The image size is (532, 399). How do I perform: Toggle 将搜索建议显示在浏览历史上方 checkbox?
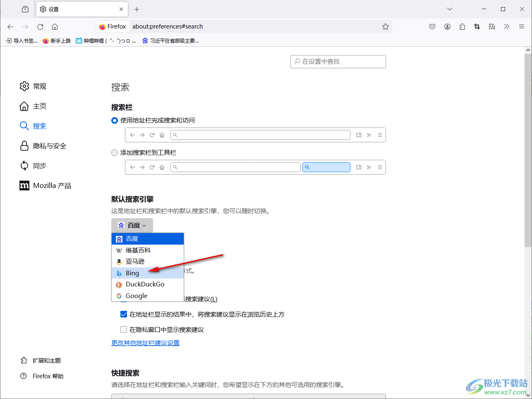pyautogui.click(x=124, y=314)
